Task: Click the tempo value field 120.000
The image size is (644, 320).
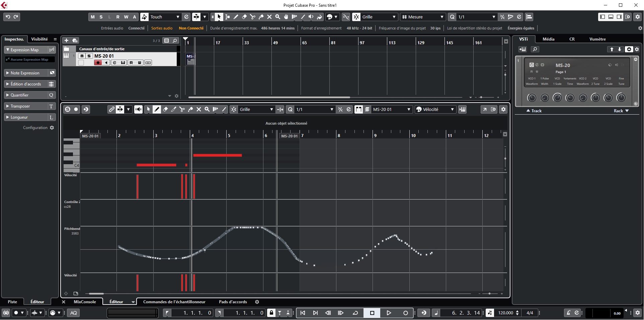Action: pos(505,313)
